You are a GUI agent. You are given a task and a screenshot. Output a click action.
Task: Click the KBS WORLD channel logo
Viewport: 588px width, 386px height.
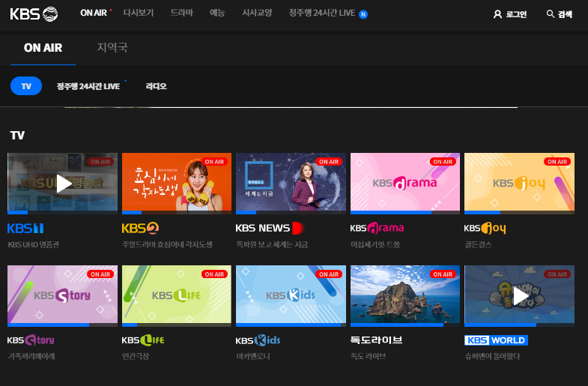pos(496,340)
